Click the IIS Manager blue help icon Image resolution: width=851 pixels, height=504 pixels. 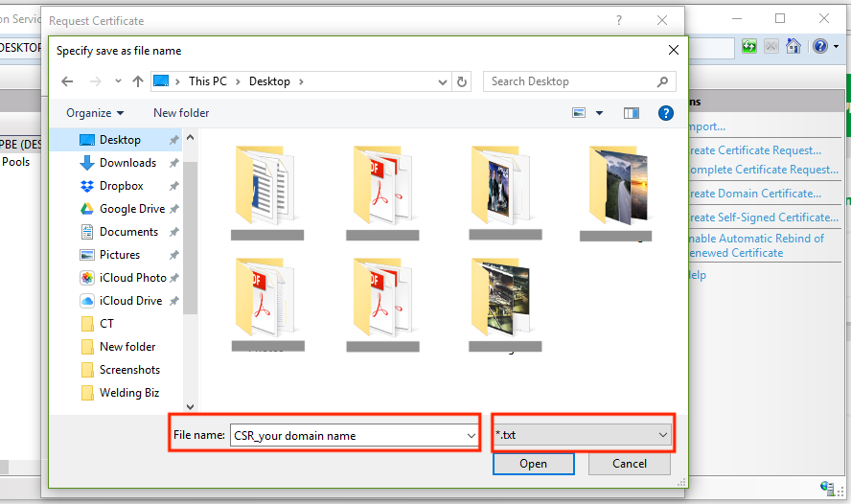tap(820, 46)
